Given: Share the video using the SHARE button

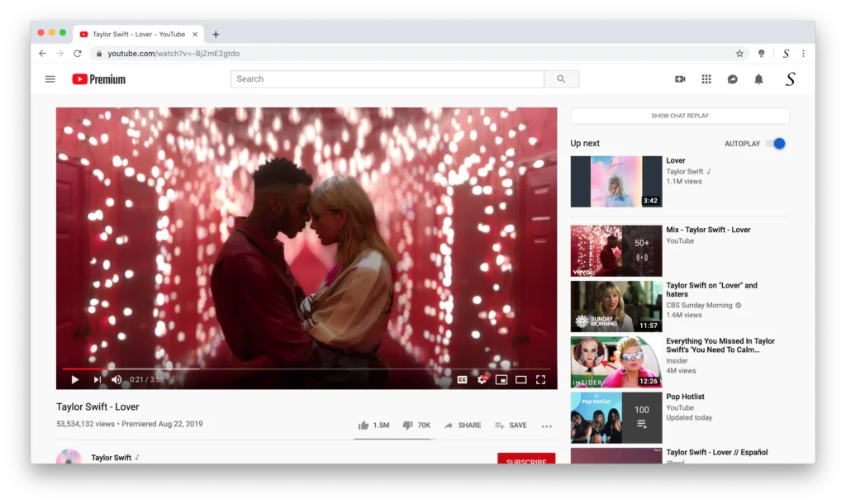Looking at the screenshot, I should point(463,425).
